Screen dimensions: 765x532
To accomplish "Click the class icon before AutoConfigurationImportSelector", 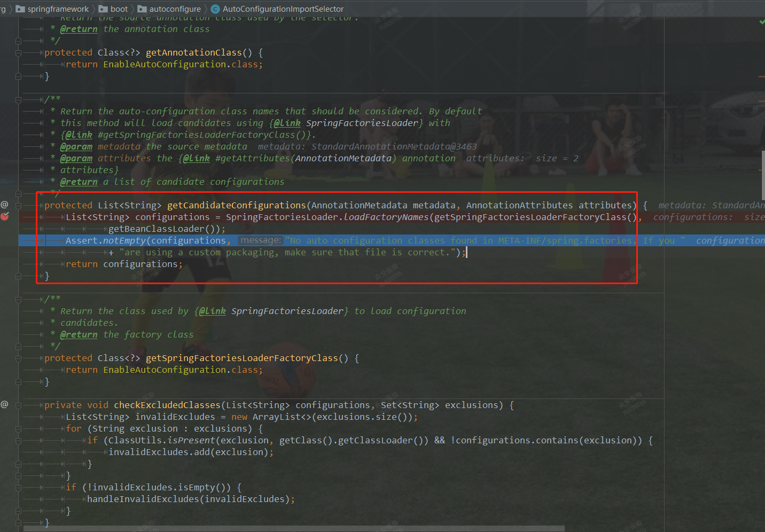I will pos(215,9).
